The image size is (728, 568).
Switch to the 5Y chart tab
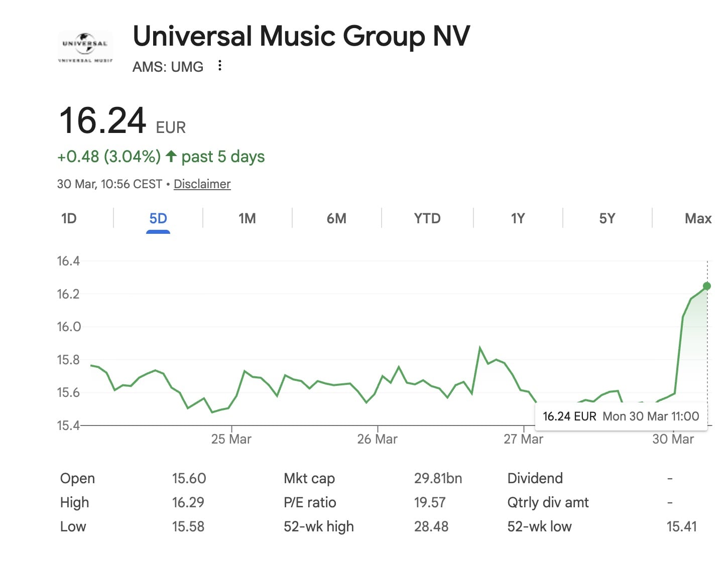[607, 219]
